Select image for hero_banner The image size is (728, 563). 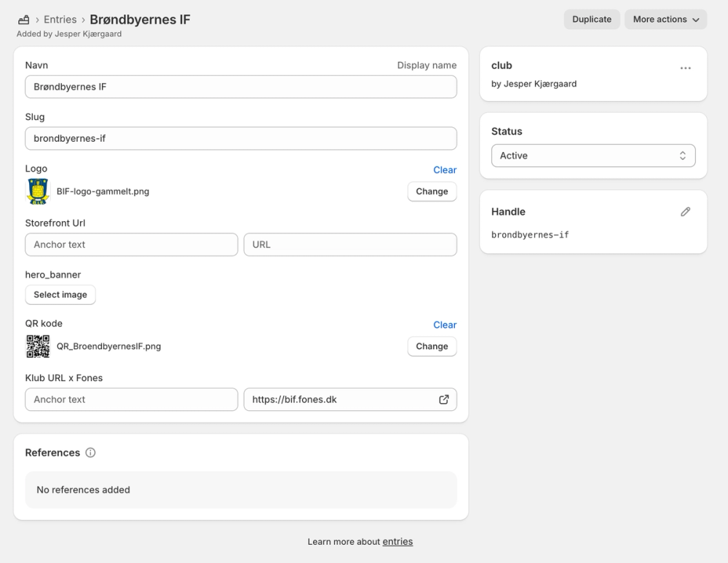coord(60,295)
